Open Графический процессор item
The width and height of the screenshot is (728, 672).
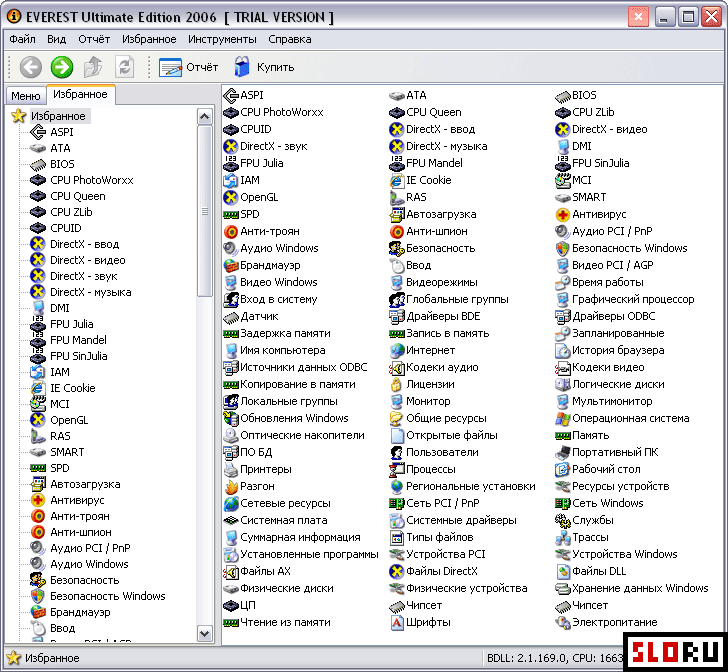pos(625,300)
